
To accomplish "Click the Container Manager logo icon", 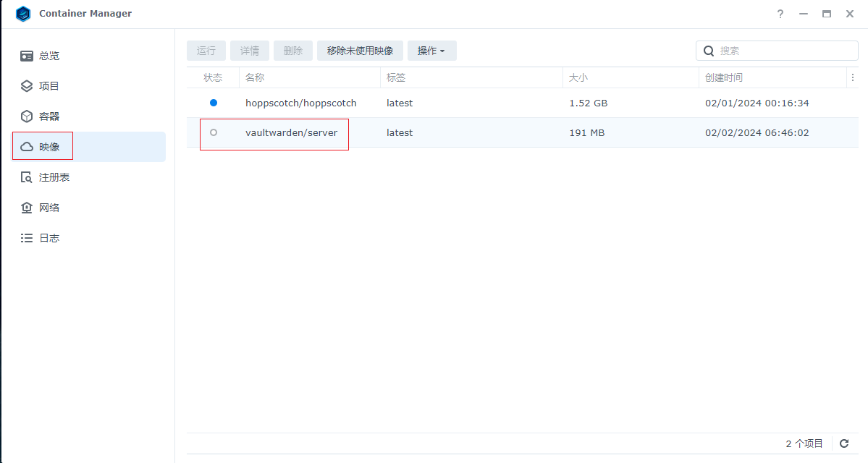I will pyautogui.click(x=23, y=13).
